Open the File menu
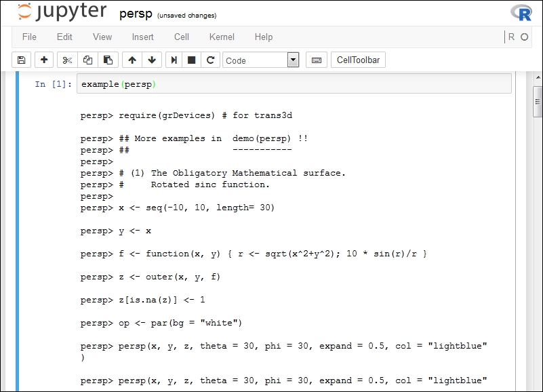Image resolution: width=543 pixels, height=392 pixels. 29,37
